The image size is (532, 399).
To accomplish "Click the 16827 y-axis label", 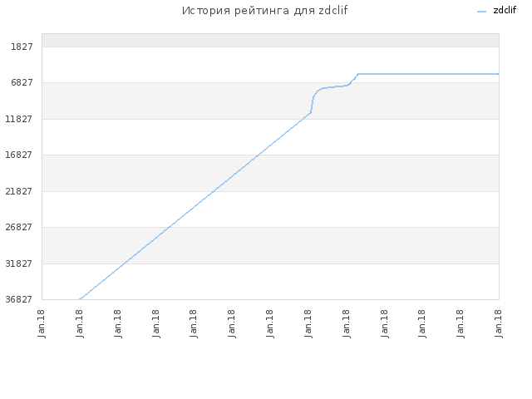I will click(x=19, y=155).
